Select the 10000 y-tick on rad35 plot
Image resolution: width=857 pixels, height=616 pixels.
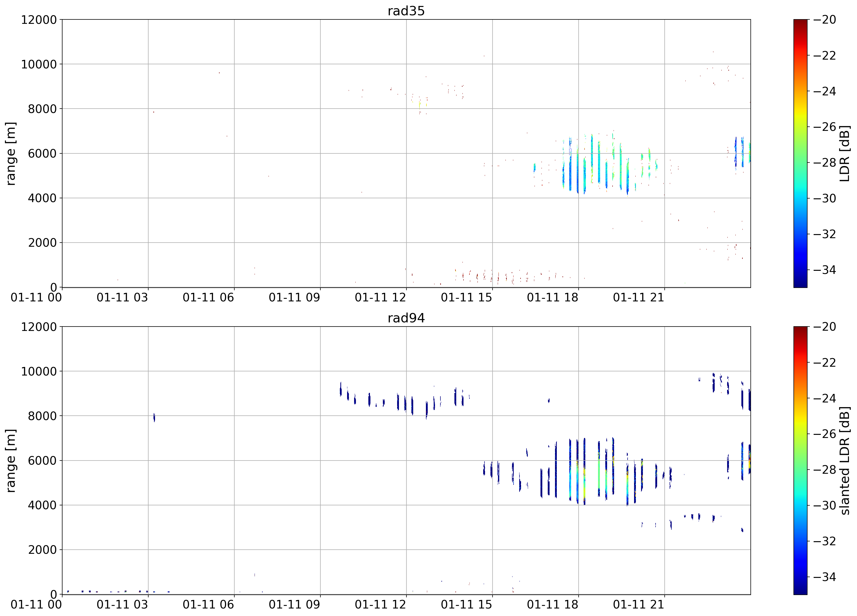[39, 64]
